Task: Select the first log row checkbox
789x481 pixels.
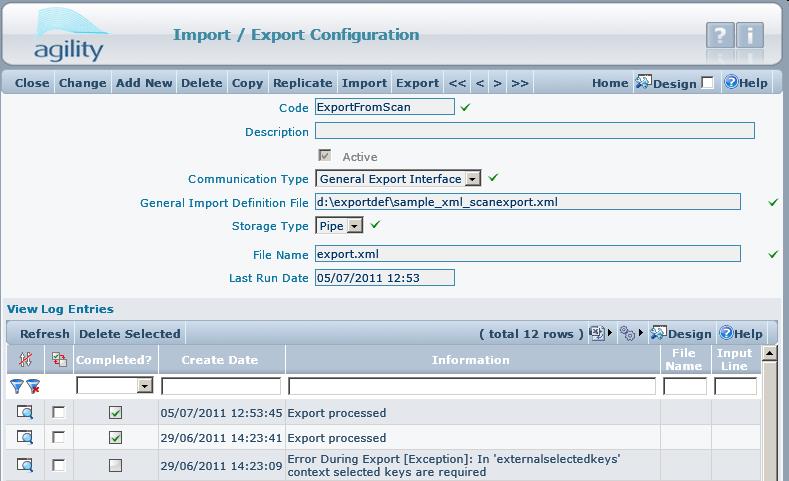Action: coord(58,412)
